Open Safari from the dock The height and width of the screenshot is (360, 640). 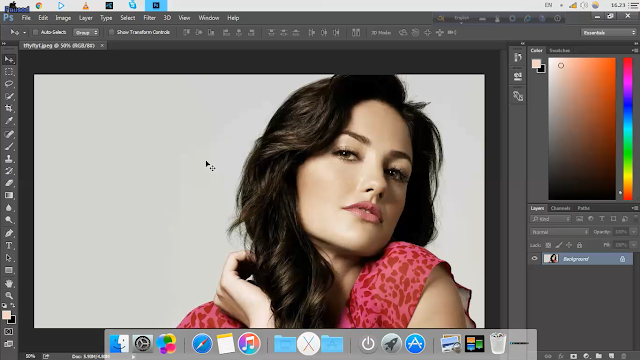point(202,344)
